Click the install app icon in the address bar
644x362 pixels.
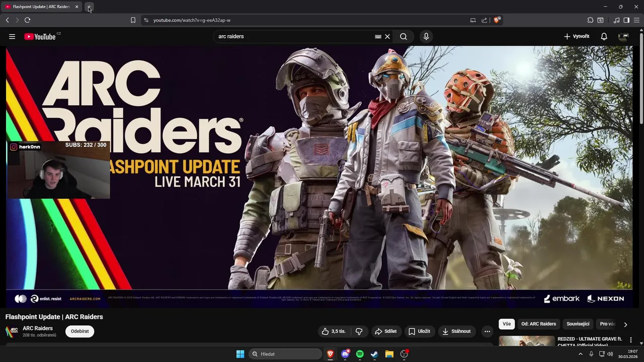[x=473, y=20]
